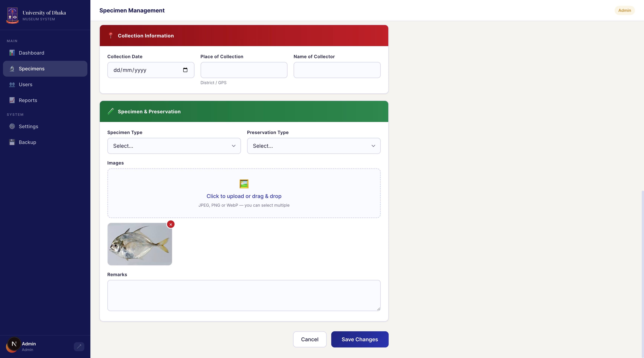This screenshot has width=644, height=358.
Task: Click the Dashboard bar chart icon
Action: (12, 53)
